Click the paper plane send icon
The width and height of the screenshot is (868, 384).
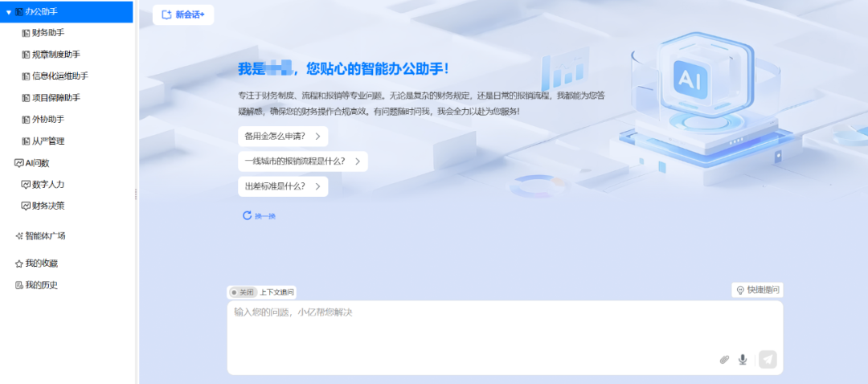point(768,360)
